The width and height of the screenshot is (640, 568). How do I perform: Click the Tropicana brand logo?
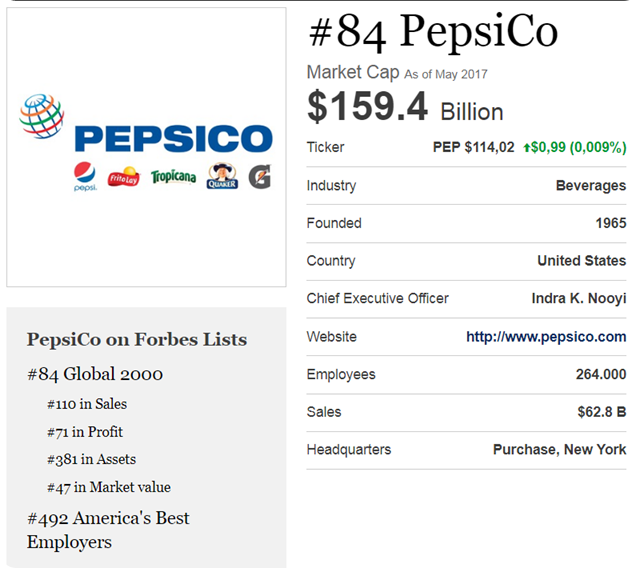[x=173, y=177]
